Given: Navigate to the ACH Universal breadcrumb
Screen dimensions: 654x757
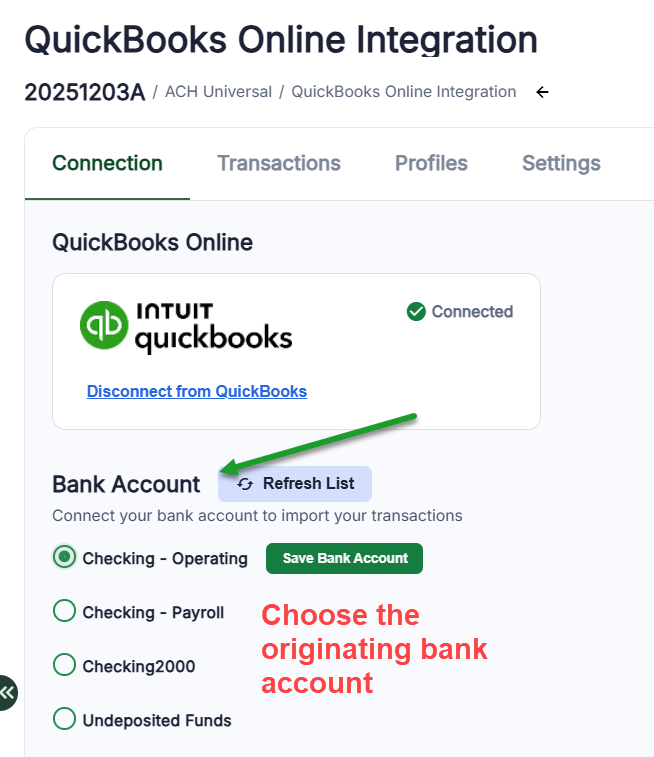Looking at the screenshot, I should point(218,92).
